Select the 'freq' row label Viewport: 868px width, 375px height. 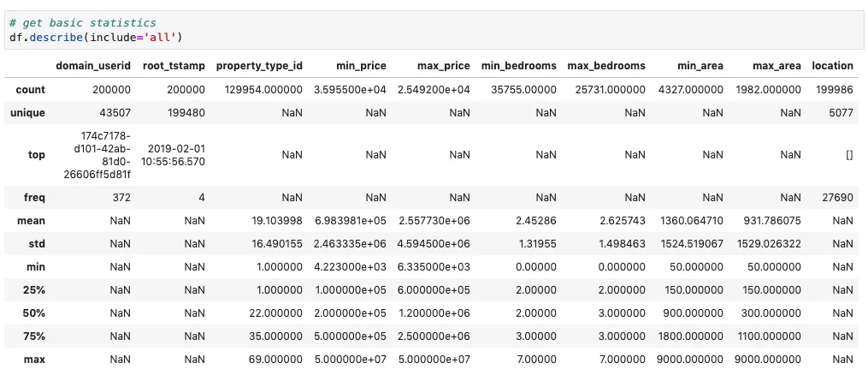tap(33, 198)
